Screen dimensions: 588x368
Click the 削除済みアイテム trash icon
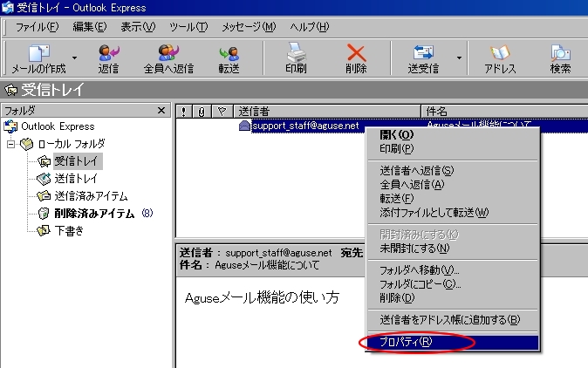(44, 214)
